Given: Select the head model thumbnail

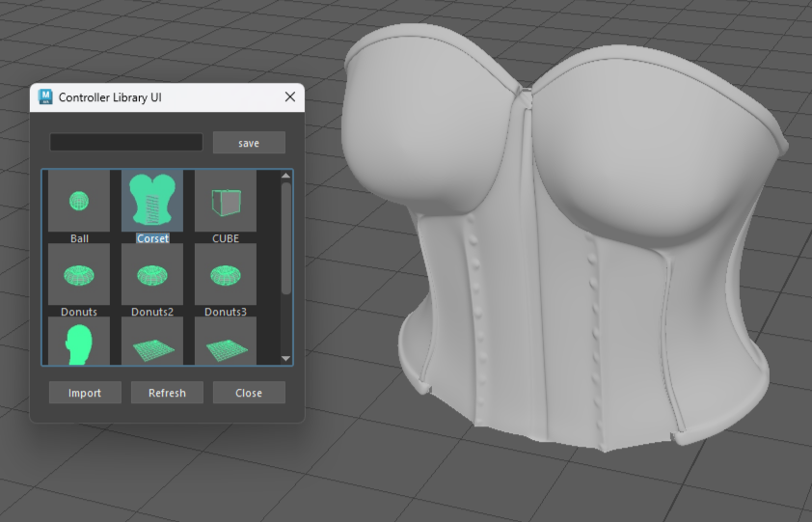Looking at the screenshot, I should click(x=79, y=342).
